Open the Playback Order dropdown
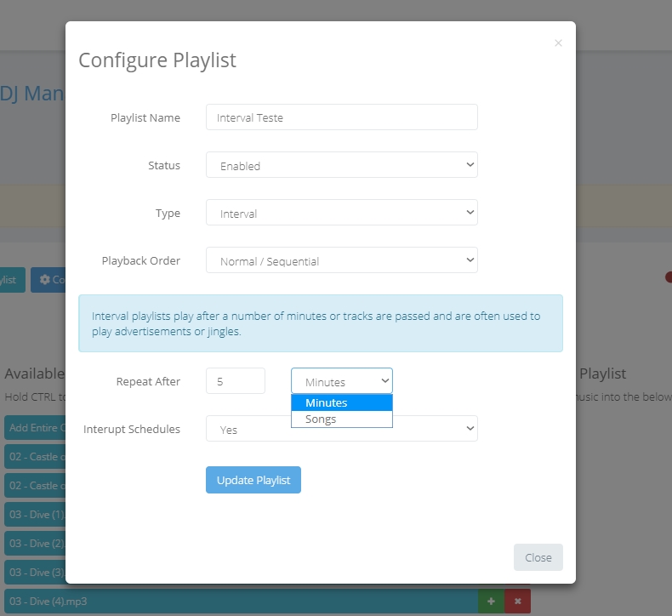This screenshot has width=672, height=616. (342, 260)
